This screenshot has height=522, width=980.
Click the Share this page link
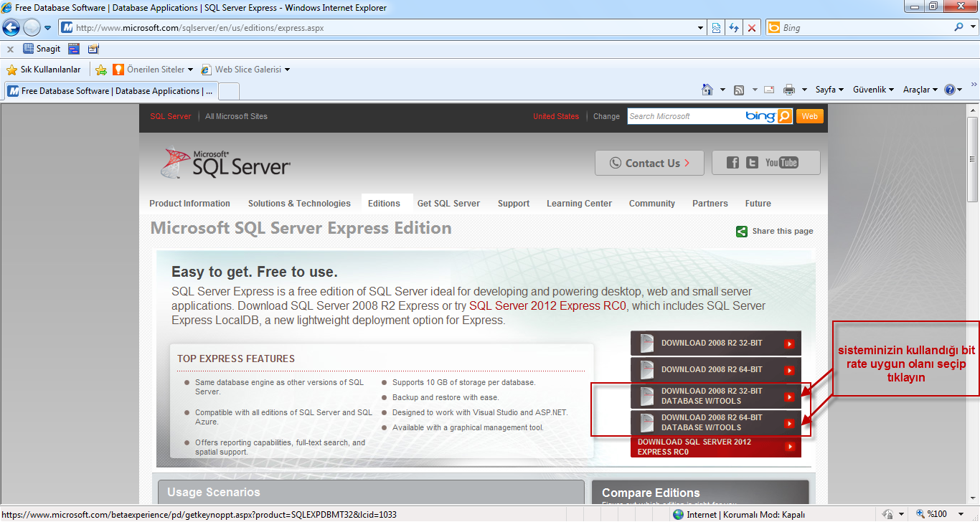point(775,232)
